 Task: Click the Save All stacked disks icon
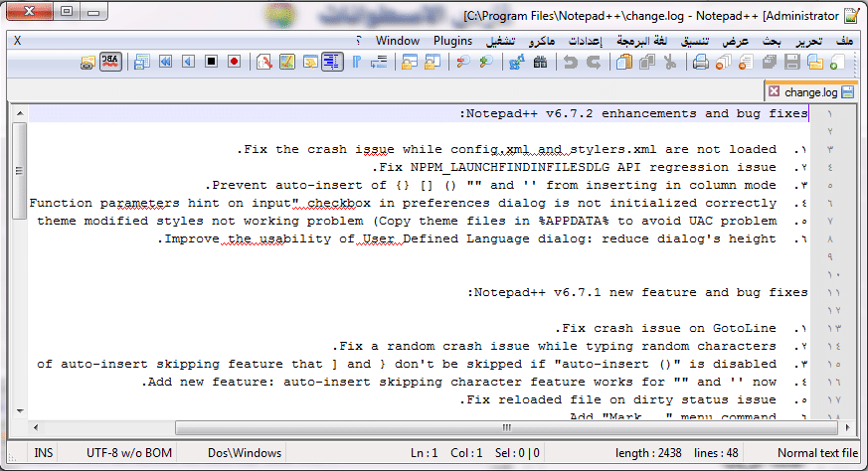point(770,62)
